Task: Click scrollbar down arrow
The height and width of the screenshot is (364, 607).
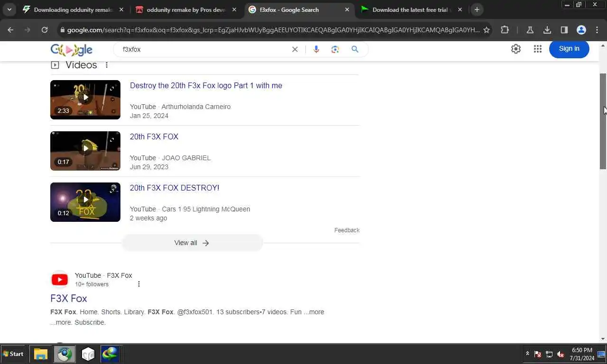Action: 603,339
